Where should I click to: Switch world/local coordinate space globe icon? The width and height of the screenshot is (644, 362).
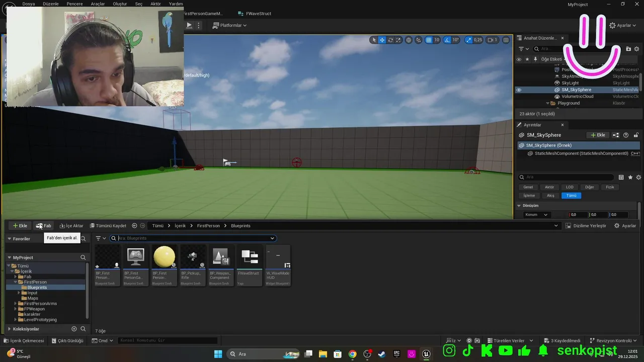tap(409, 40)
